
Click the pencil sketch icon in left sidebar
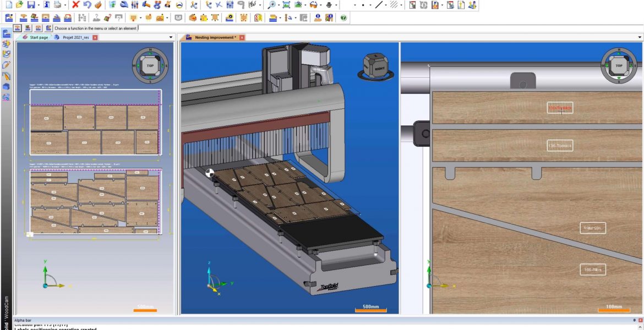[7, 64]
